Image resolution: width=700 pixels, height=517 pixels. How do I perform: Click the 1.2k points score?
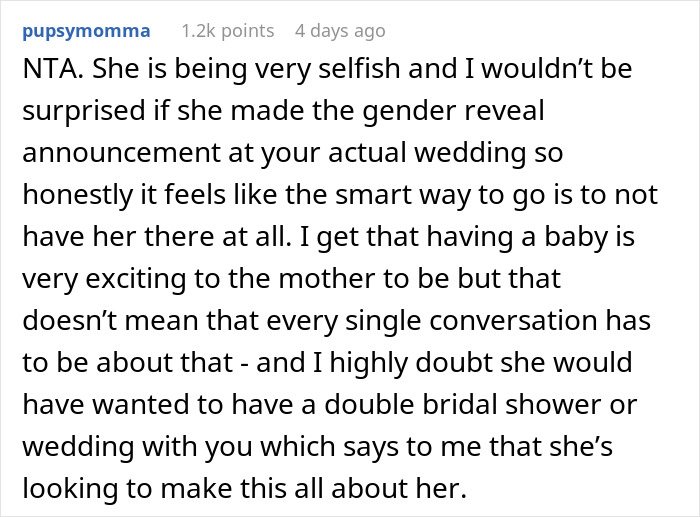point(227,31)
